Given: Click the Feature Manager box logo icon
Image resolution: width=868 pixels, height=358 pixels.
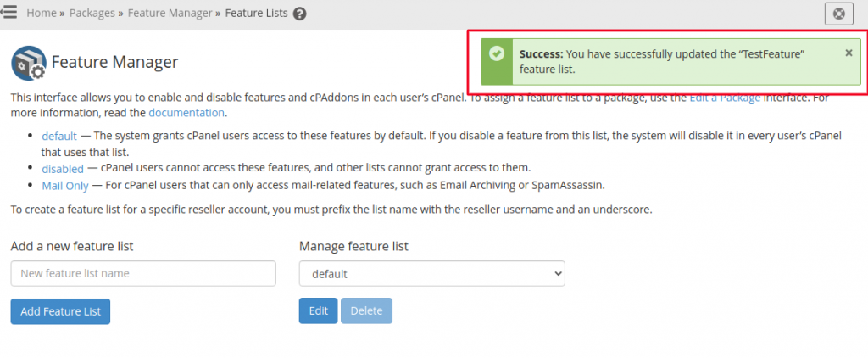Looking at the screenshot, I should pos(28,63).
